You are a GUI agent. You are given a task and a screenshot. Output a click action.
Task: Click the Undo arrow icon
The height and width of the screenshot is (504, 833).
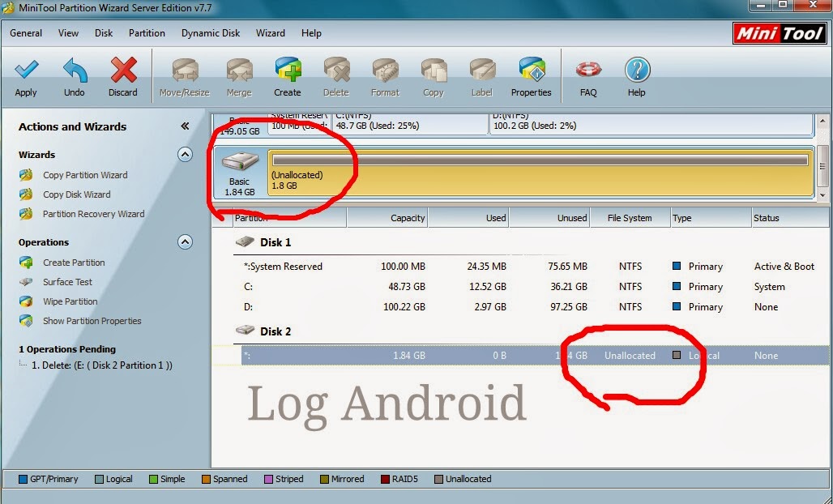pos(75,70)
